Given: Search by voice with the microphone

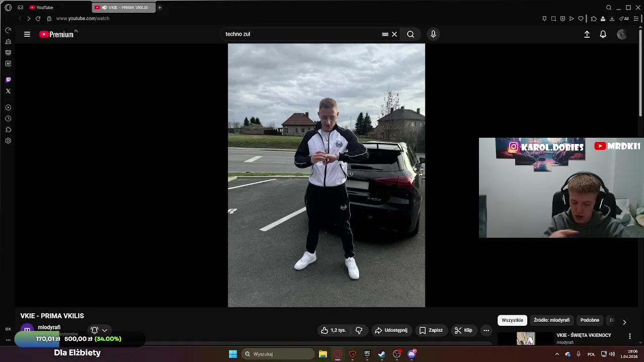Looking at the screenshot, I should tap(433, 34).
